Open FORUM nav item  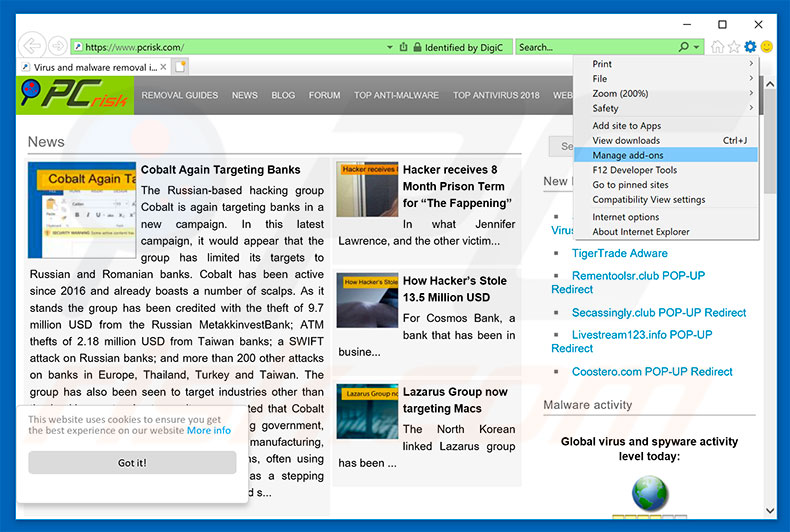324,95
